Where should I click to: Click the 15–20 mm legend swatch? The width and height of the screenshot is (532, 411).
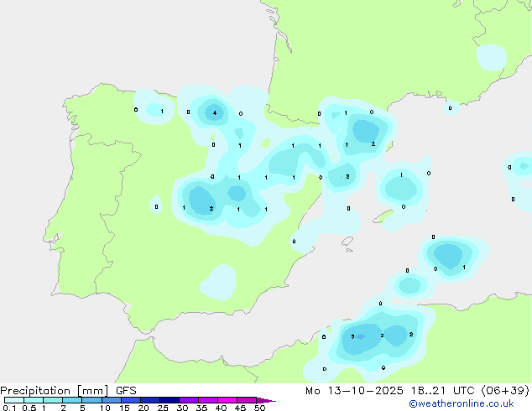coord(131,400)
